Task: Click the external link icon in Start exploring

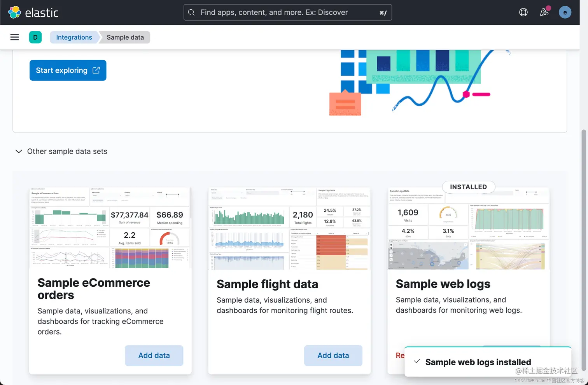Action: [x=96, y=70]
